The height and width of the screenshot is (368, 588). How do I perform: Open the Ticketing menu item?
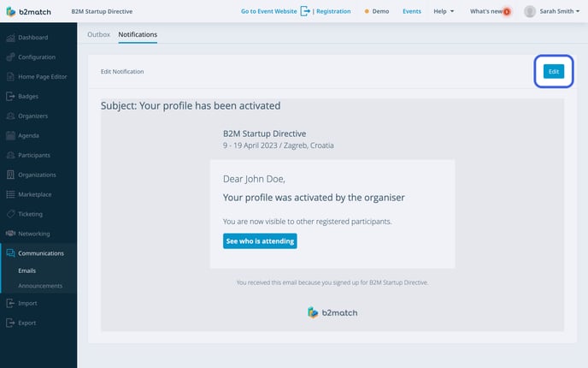tap(31, 214)
